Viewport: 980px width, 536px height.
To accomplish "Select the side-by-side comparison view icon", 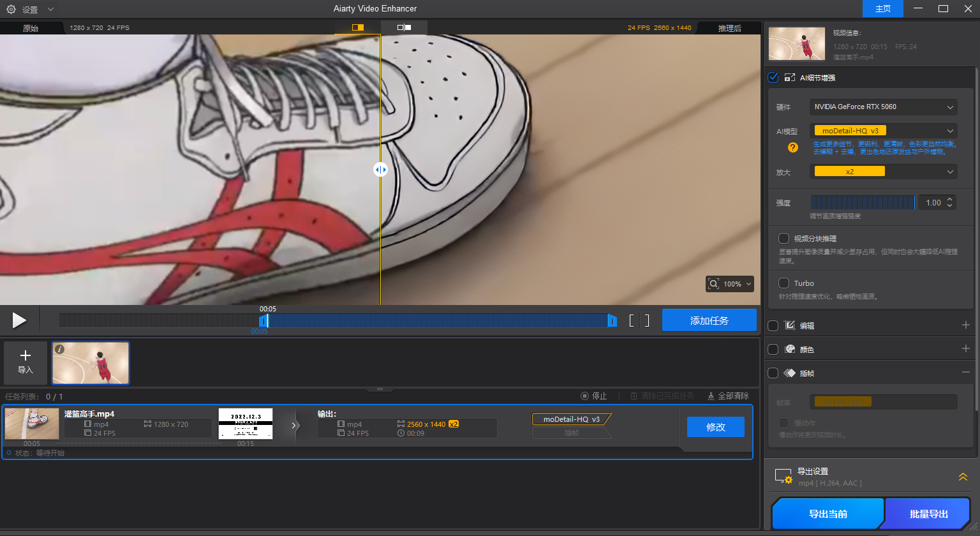I will click(x=403, y=27).
